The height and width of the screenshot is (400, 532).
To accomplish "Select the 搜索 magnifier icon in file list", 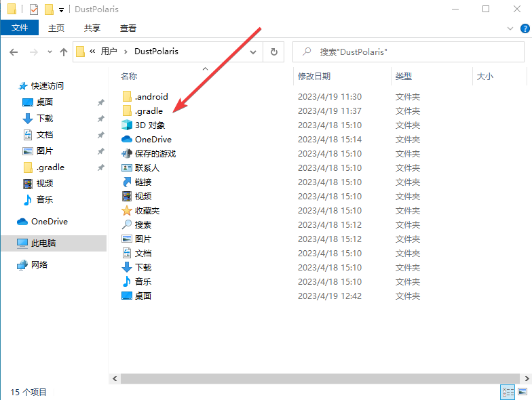I will [x=127, y=225].
